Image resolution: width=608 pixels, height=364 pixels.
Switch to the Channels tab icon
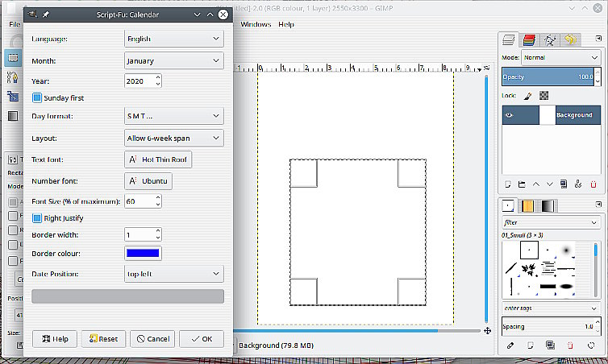point(529,39)
